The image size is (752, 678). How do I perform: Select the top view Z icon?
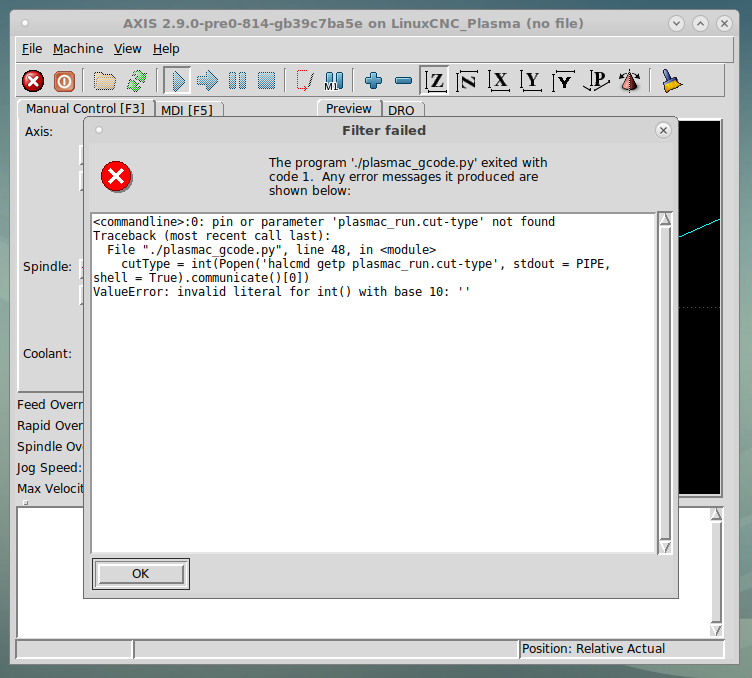435,81
